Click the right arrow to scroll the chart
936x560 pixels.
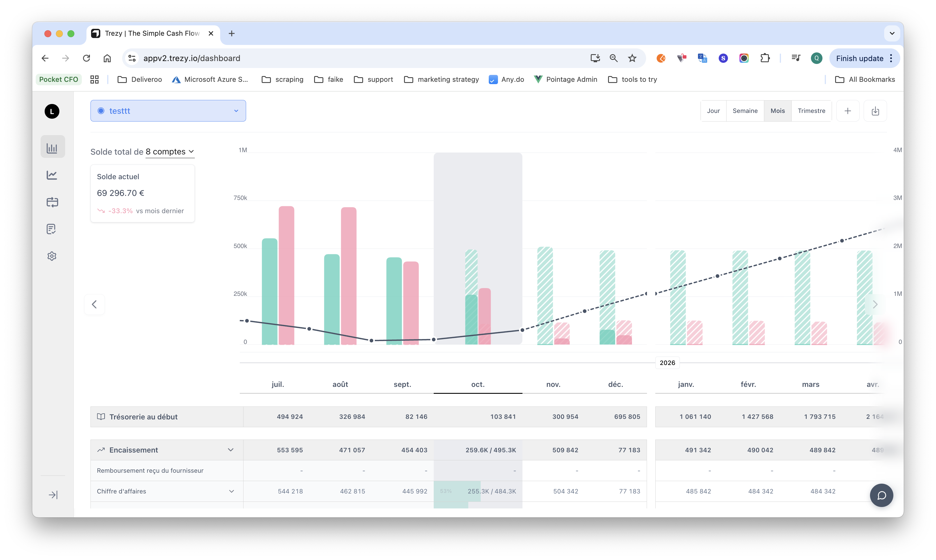[x=875, y=304]
